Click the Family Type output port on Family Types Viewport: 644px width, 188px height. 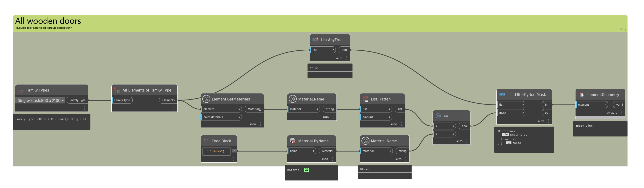[77, 100]
